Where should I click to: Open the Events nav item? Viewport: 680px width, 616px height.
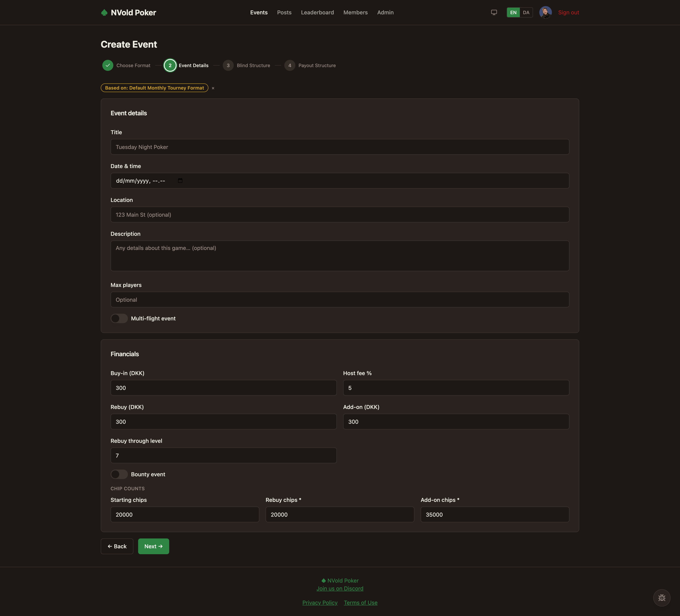tap(259, 12)
